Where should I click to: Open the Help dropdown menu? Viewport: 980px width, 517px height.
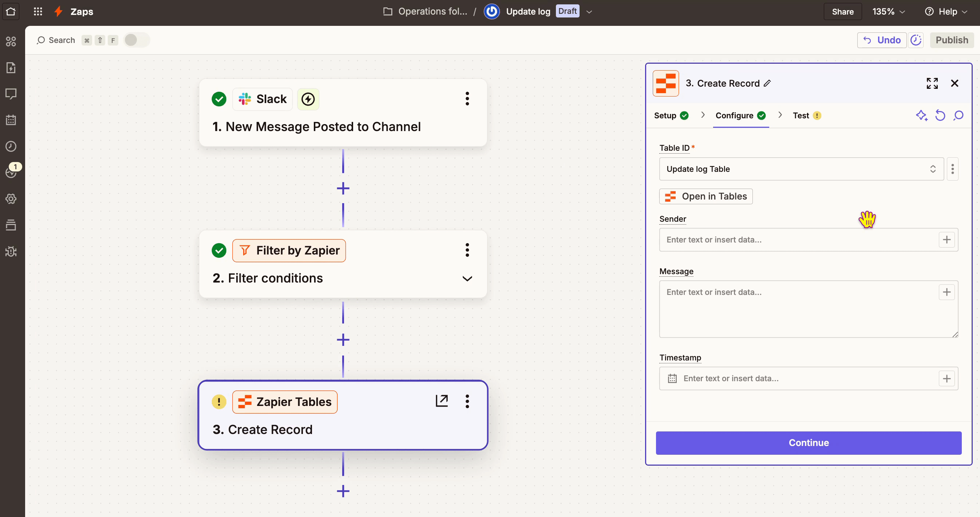pyautogui.click(x=946, y=12)
